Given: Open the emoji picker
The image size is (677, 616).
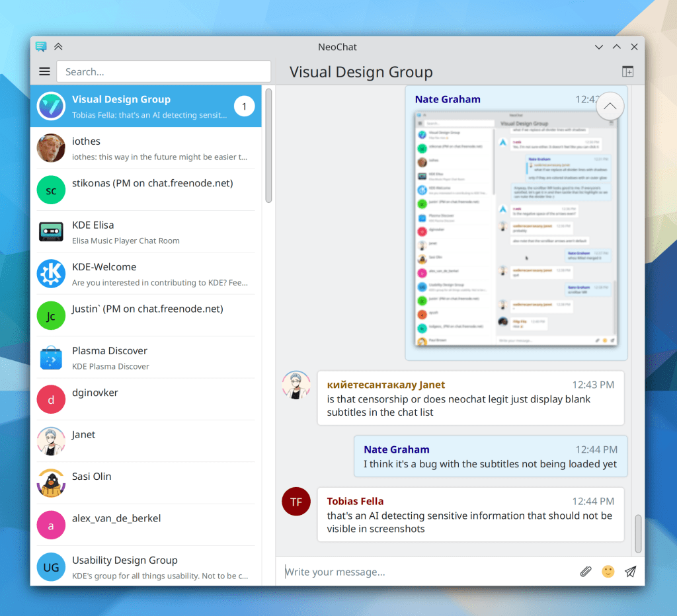Looking at the screenshot, I should coord(608,572).
